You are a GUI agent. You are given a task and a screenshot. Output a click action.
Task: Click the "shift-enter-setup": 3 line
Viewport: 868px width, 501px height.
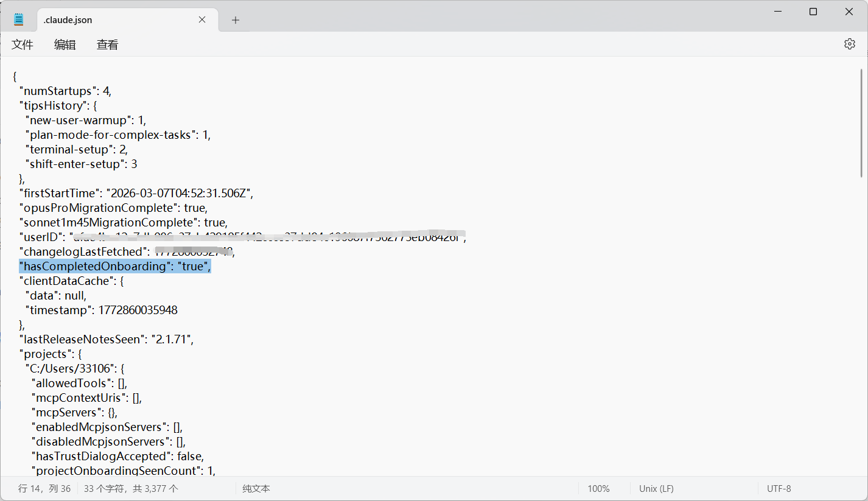click(x=82, y=164)
